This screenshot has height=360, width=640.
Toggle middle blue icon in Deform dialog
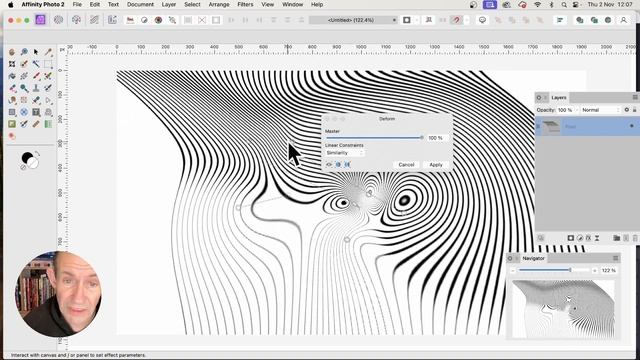point(338,164)
